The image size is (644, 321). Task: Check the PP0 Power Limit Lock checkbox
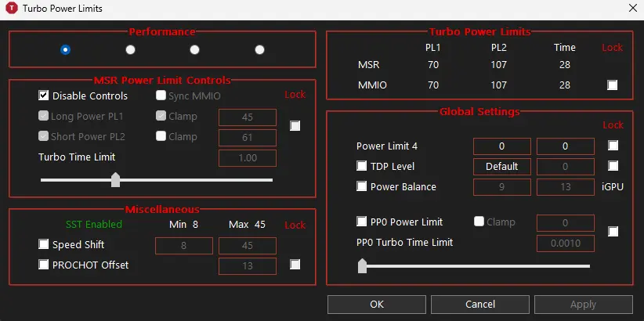pos(613,232)
